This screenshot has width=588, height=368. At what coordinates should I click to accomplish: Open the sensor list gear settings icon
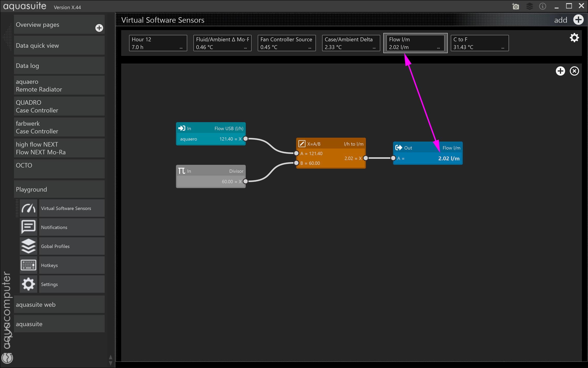coord(574,38)
